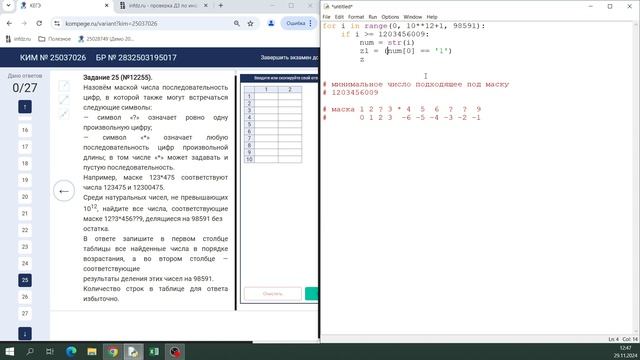Go to task 17 in sidebar

tap(25, 147)
